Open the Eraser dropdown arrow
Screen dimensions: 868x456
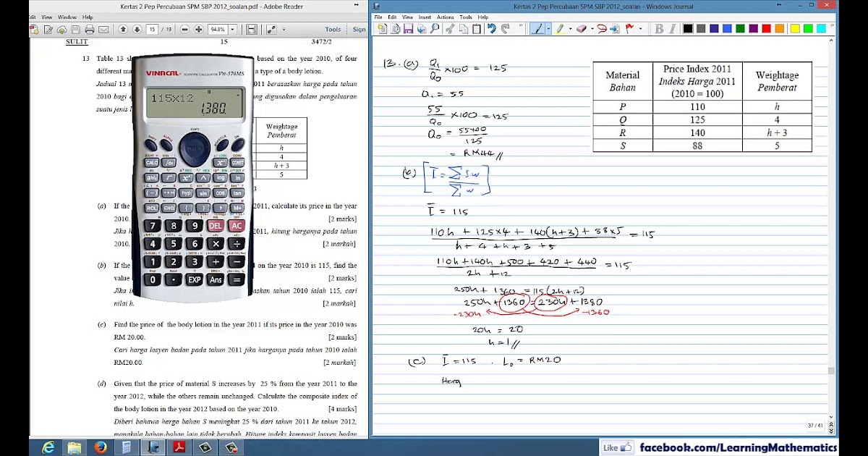tap(592, 29)
